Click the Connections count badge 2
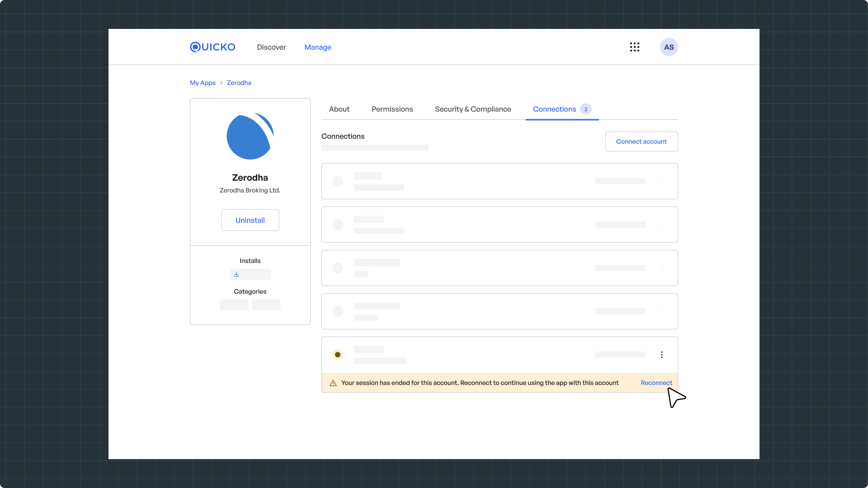Screen dimensions: 868x488 pyautogui.click(x=586, y=109)
